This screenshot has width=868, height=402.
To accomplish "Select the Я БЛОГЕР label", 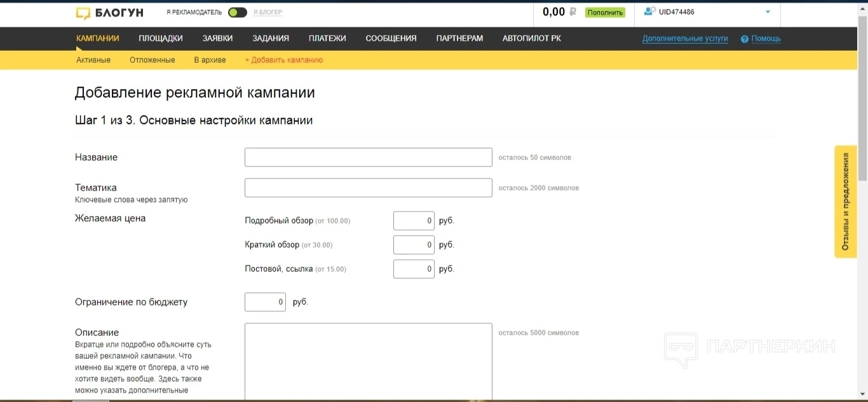I will point(268,12).
